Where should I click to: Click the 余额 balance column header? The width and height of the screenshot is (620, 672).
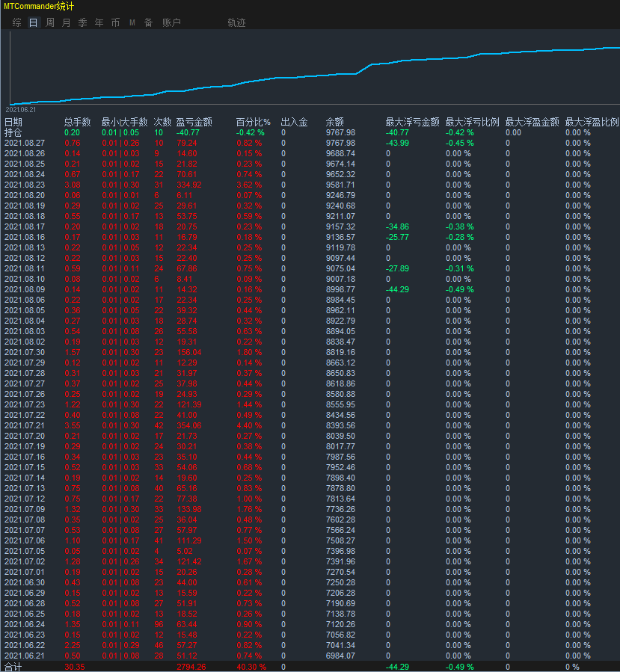coord(334,122)
